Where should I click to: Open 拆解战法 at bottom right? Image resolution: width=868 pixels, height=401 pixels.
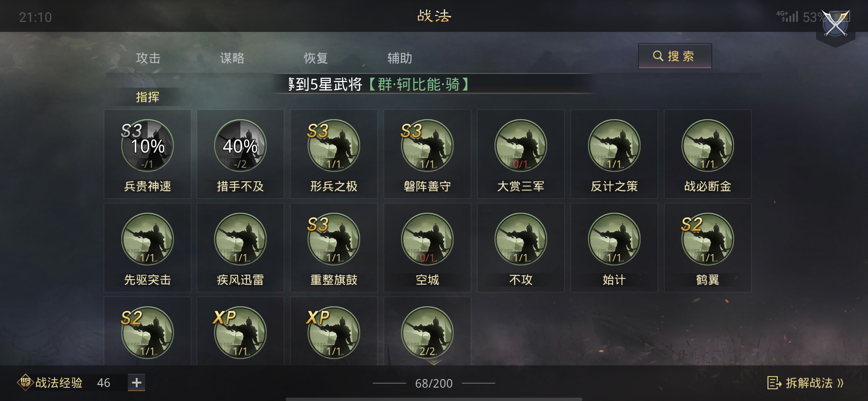click(806, 383)
